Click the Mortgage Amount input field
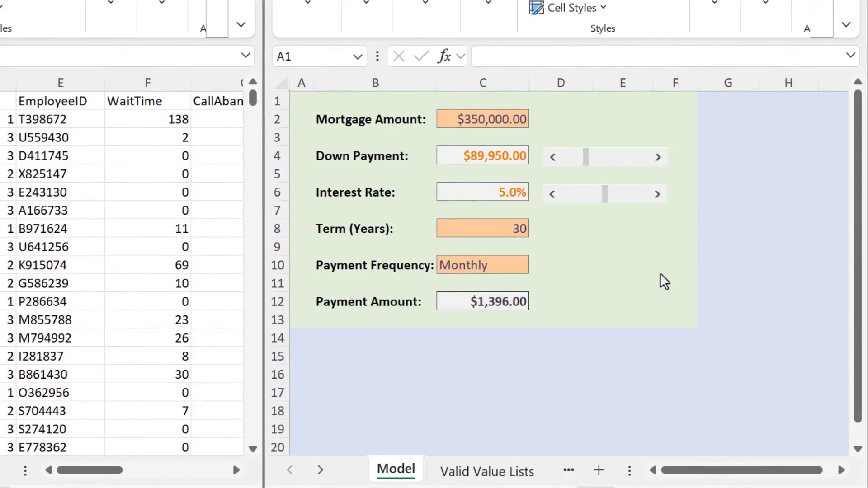868x488 pixels. coord(482,118)
